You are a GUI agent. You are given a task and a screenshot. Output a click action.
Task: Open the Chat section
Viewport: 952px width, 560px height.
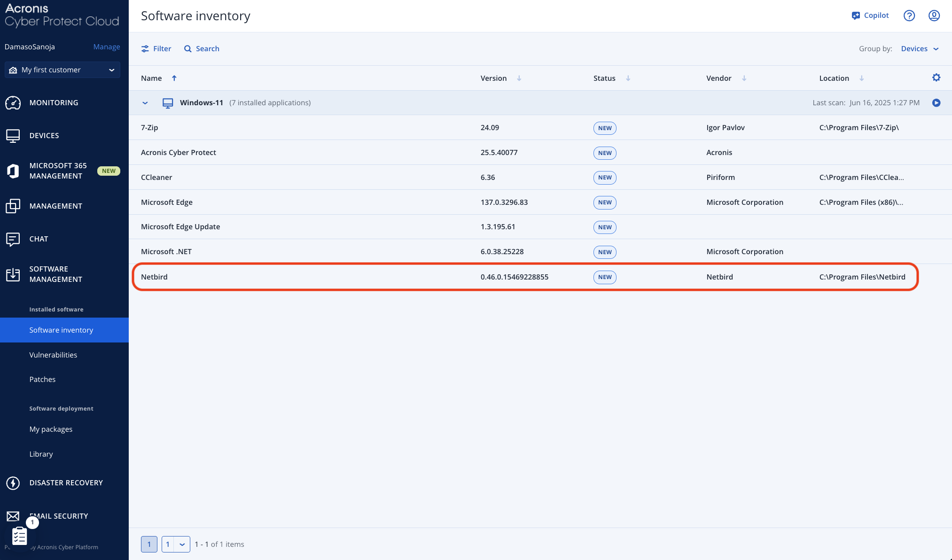coord(39,239)
